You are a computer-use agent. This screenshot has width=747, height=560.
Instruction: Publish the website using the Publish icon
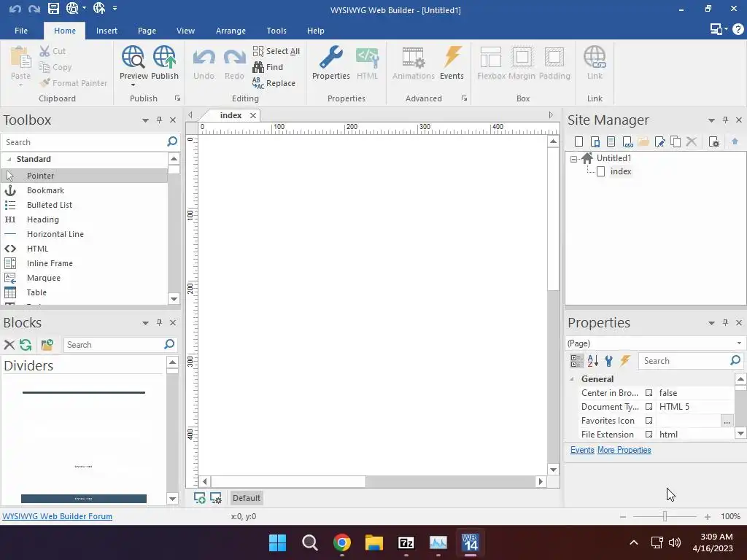[164, 57]
